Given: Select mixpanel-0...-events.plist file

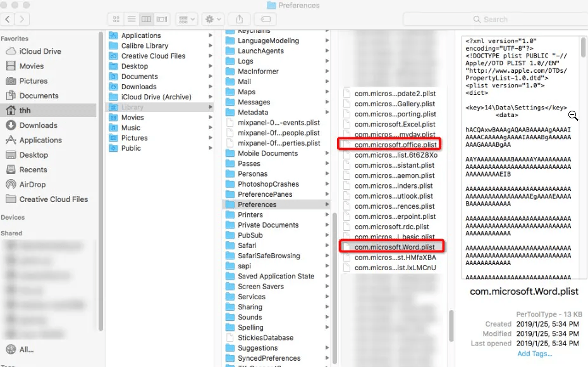Looking at the screenshot, I should (278, 122).
